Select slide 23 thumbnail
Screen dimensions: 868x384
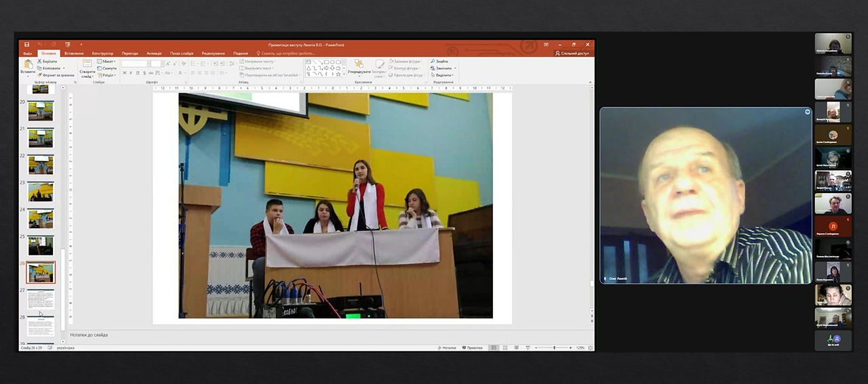point(41,192)
